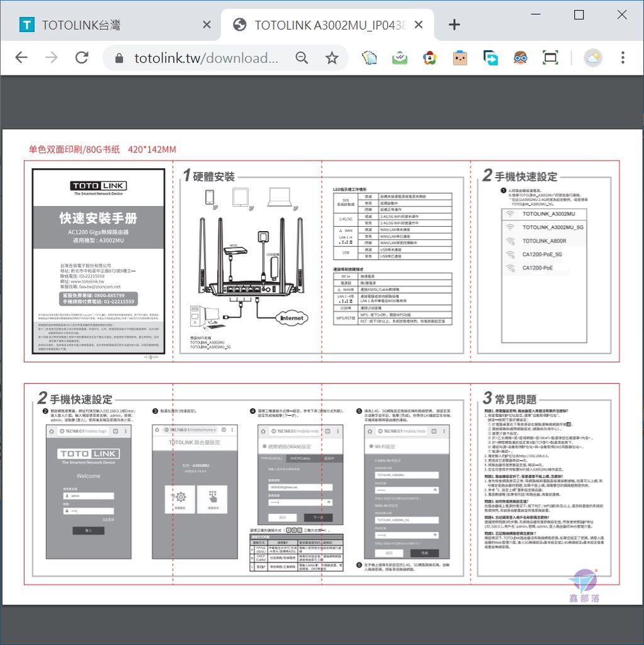This screenshot has width=644, height=645.
Task: Open the orange box-face extension
Action: [460, 58]
